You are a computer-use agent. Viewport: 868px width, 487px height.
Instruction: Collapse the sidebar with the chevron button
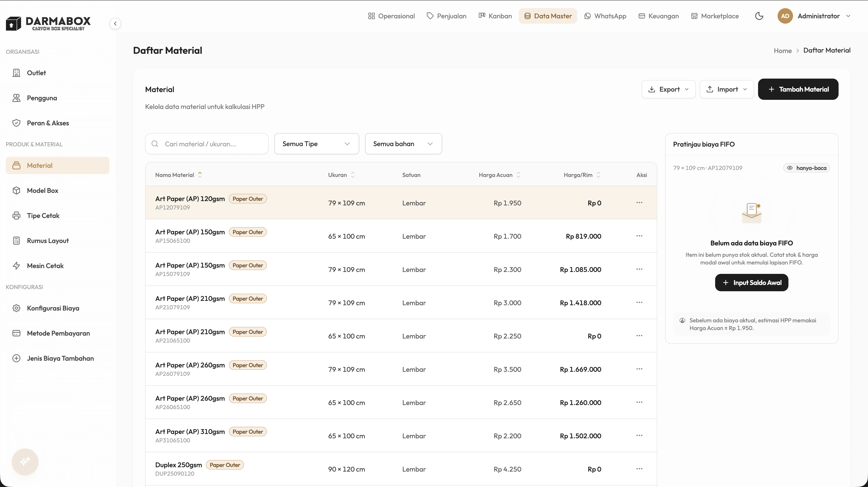[115, 24]
